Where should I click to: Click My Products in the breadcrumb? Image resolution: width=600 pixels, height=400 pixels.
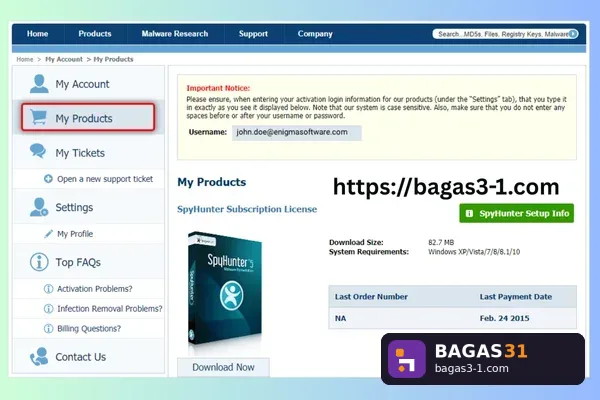click(113, 59)
